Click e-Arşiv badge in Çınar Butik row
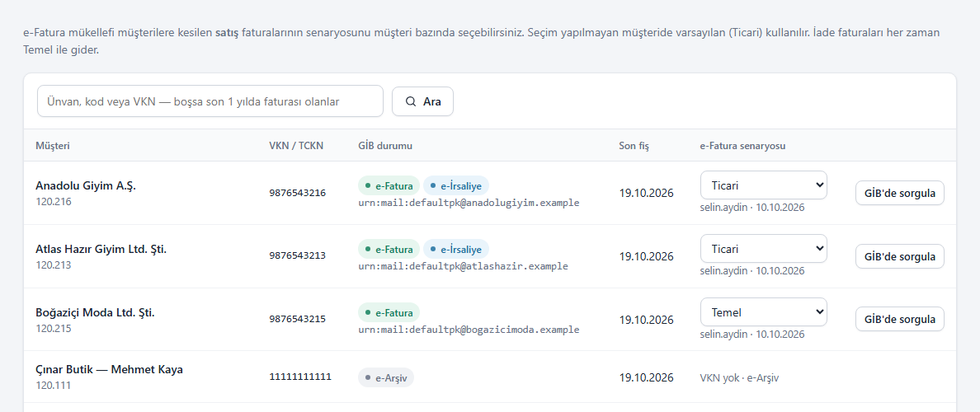 (386, 377)
